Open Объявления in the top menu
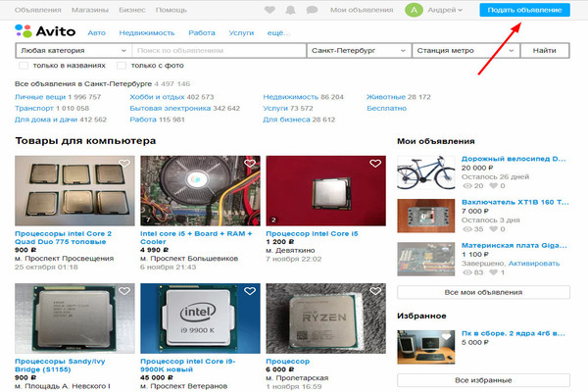The height and width of the screenshot is (392, 588). point(38,10)
